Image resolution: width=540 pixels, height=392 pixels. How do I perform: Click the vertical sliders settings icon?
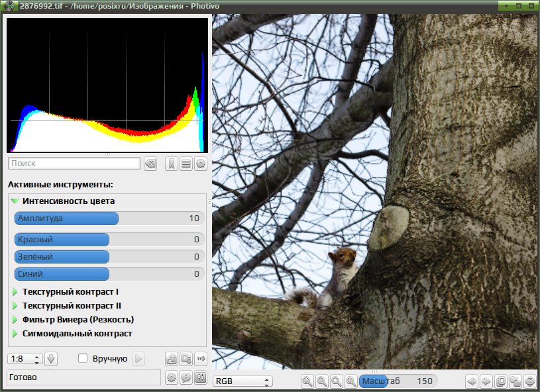point(201,377)
